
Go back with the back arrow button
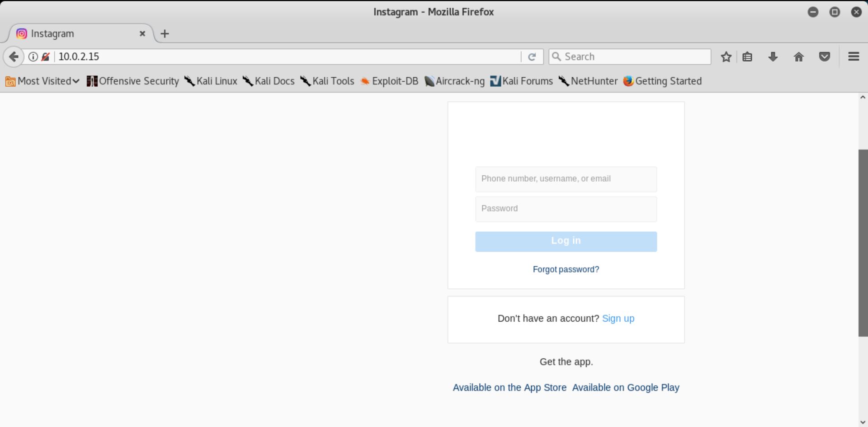[14, 56]
